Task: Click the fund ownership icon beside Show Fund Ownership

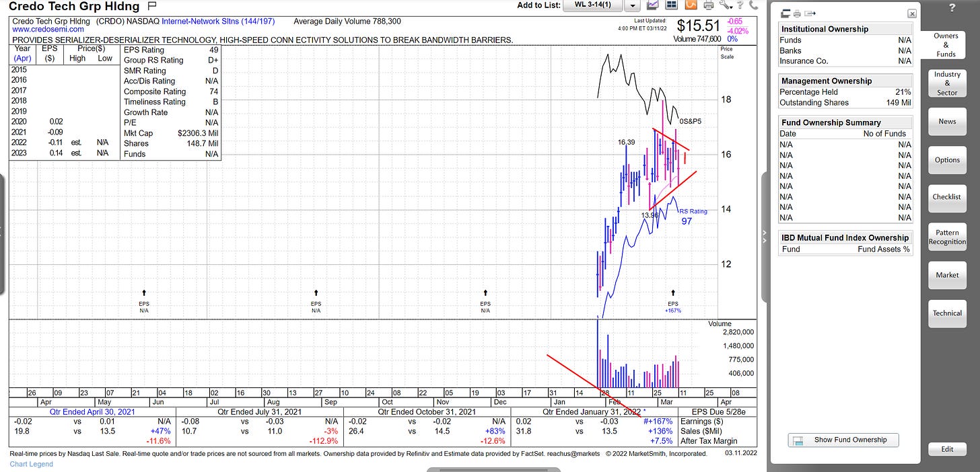Action: [798, 441]
